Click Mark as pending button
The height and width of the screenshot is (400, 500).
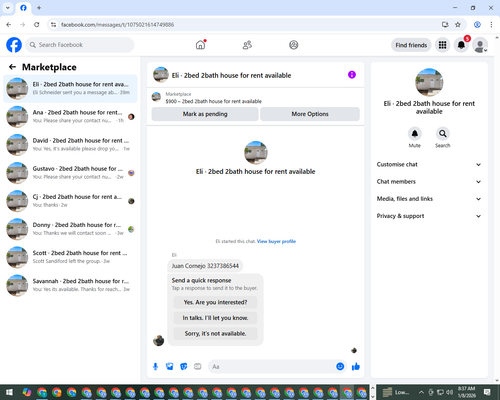coord(205,114)
